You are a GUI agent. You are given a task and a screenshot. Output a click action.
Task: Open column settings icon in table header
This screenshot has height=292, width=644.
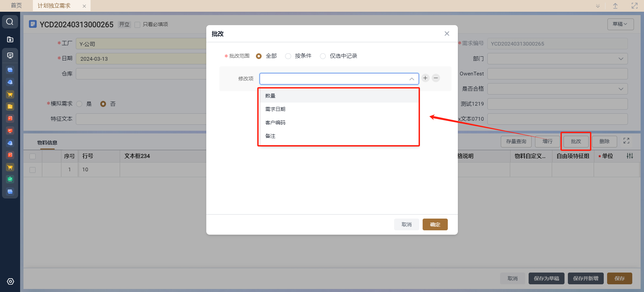(x=630, y=156)
